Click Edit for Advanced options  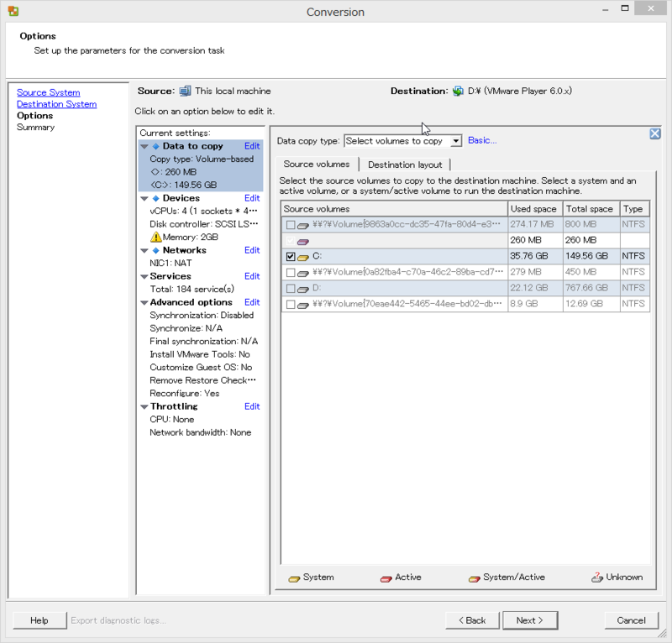click(252, 302)
